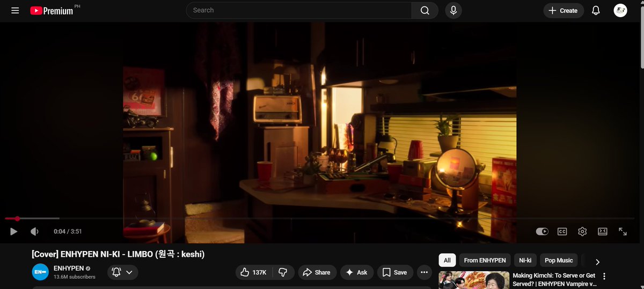Dislike the video

[284, 272]
